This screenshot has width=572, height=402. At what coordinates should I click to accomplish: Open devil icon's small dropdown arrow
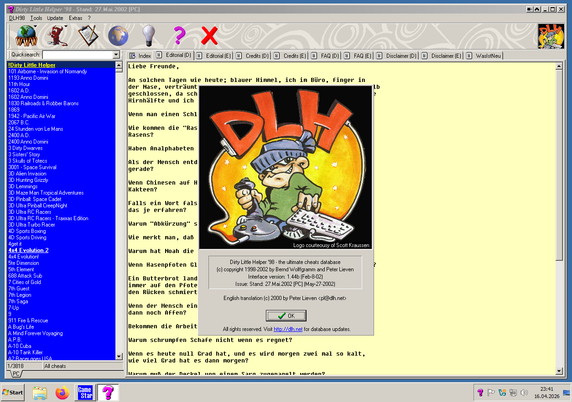point(66,27)
